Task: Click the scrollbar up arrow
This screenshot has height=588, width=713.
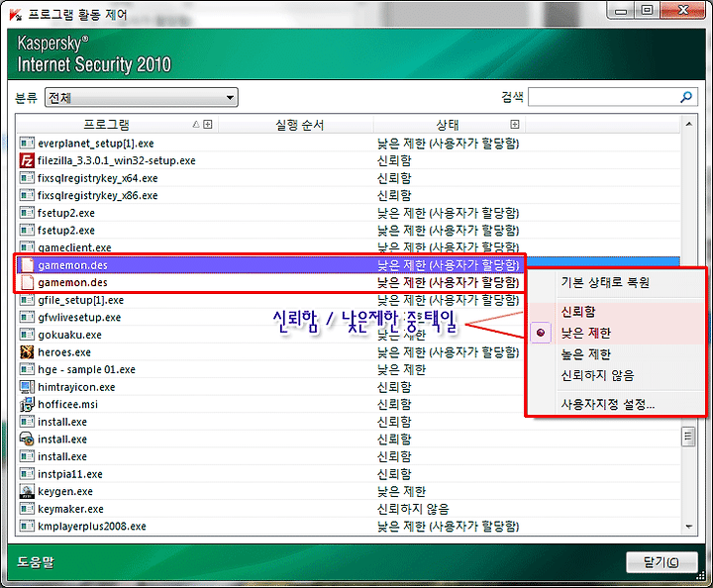Action: (x=689, y=124)
